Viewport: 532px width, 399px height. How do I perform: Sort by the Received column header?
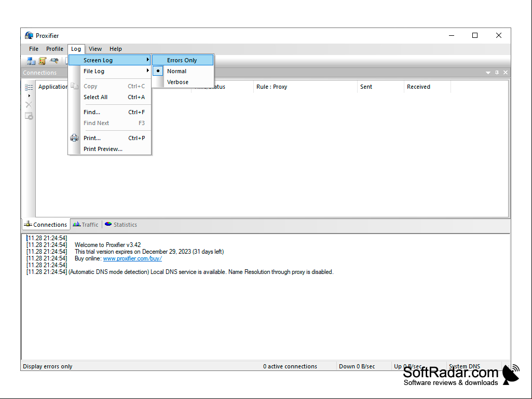427,87
